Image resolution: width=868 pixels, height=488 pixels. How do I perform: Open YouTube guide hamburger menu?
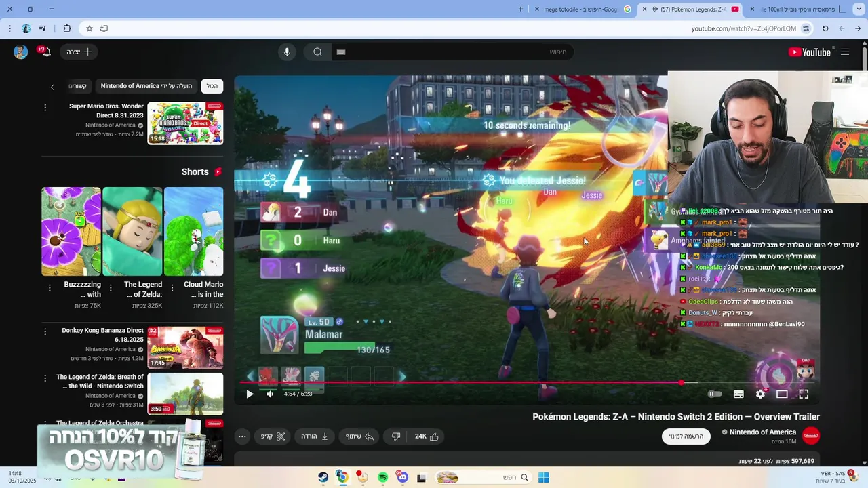(x=845, y=52)
